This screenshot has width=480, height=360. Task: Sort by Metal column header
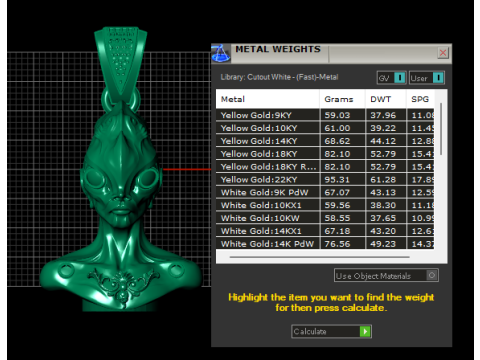click(268, 99)
